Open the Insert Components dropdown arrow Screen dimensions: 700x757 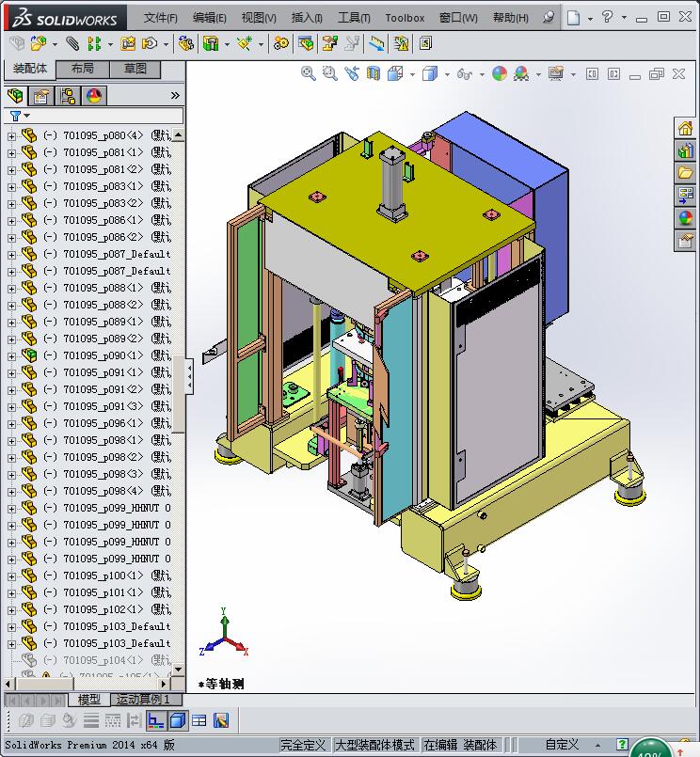click(x=56, y=44)
